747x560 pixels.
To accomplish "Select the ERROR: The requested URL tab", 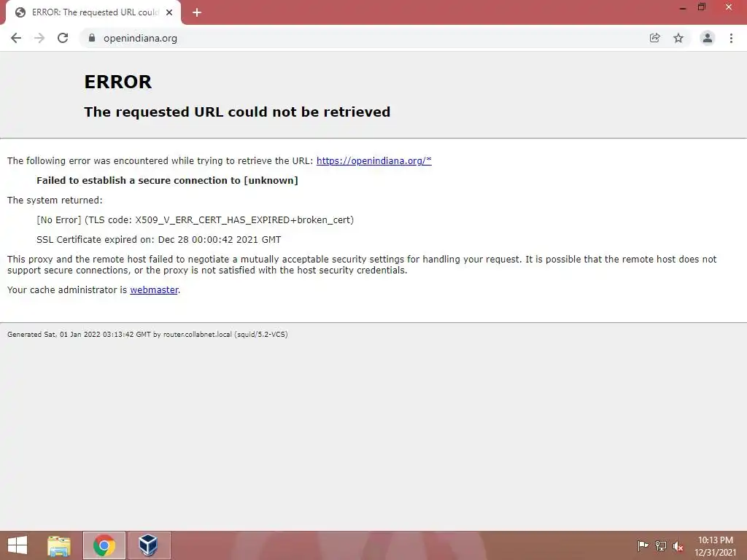I will [x=93, y=13].
